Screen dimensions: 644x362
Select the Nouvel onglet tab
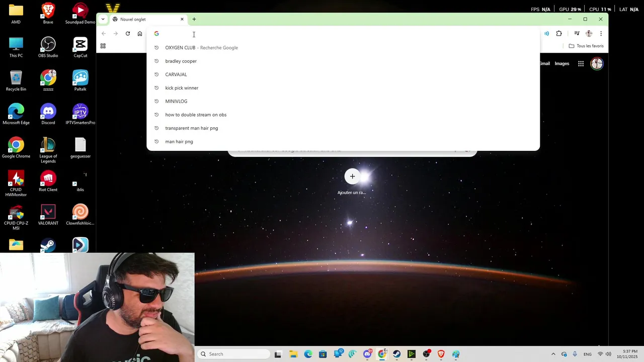tap(148, 19)
